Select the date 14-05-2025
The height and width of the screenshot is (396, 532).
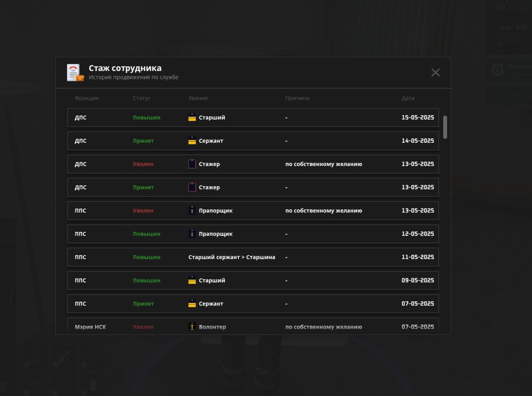418,141
